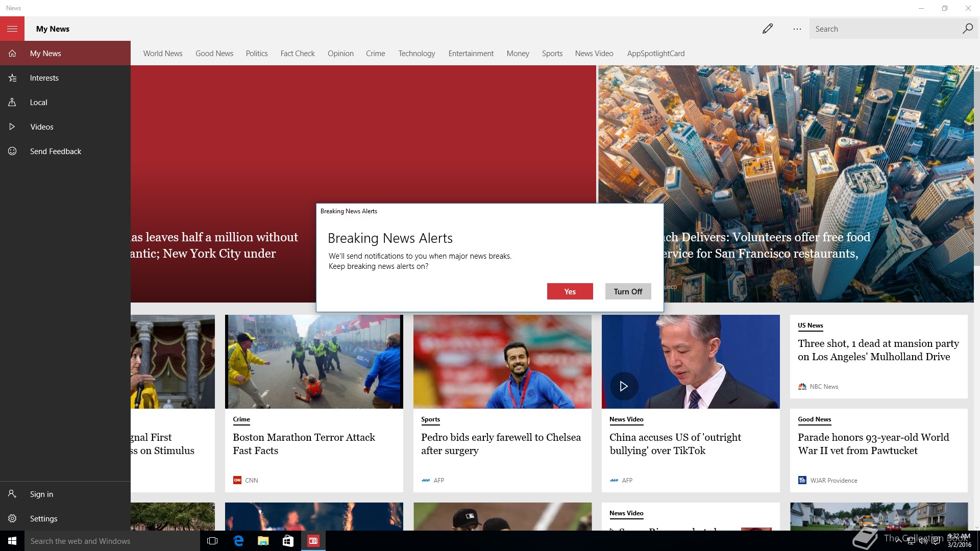Screen dimensions: 980x551
Task: Play the China accuses US video
Action: [624, 386]
